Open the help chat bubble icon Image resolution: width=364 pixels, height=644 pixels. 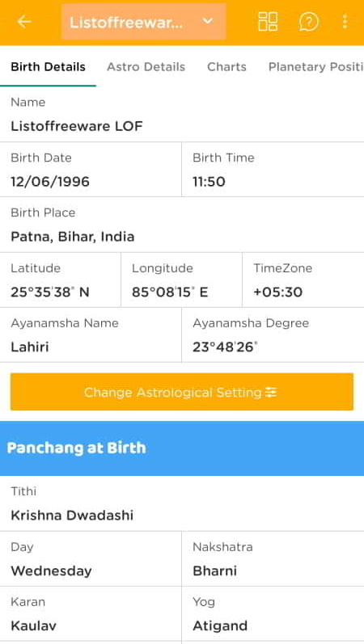tap(308, 21)
